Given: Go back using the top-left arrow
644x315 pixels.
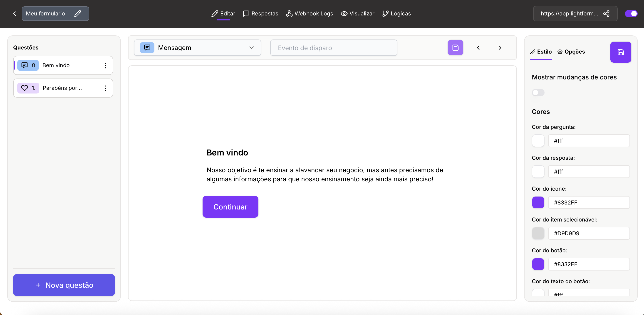Looking at the screenshot, I should [x=15, y=13].
